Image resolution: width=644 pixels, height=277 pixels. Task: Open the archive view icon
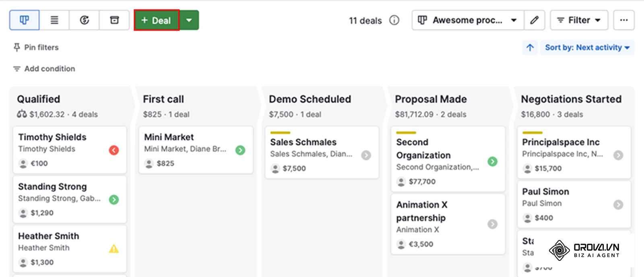(x=114, y=20)
